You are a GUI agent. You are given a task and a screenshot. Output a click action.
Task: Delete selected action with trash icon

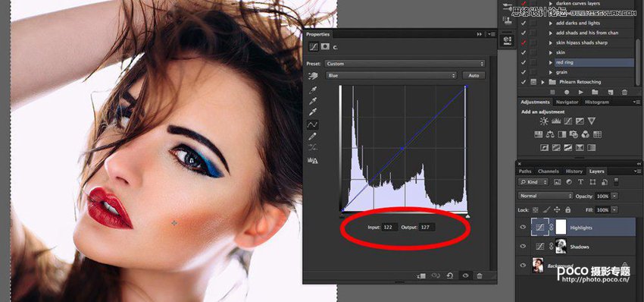pyautogui.click(x=624, y=92)
